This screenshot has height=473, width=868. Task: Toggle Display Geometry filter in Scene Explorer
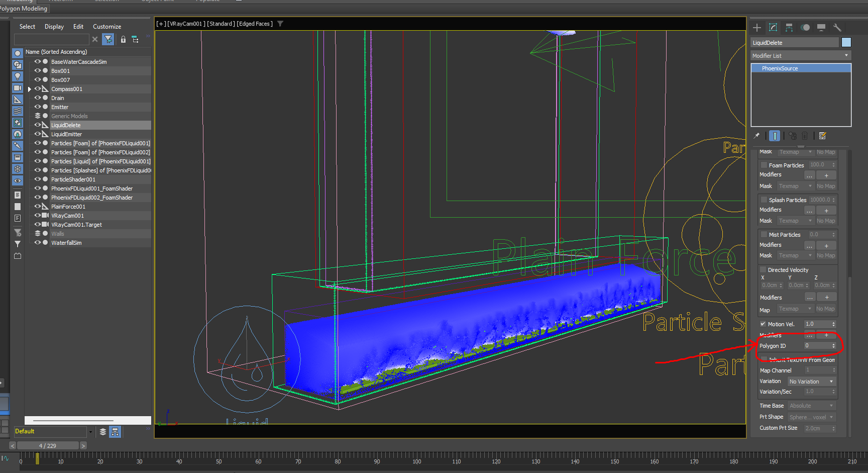click(18, 53)
